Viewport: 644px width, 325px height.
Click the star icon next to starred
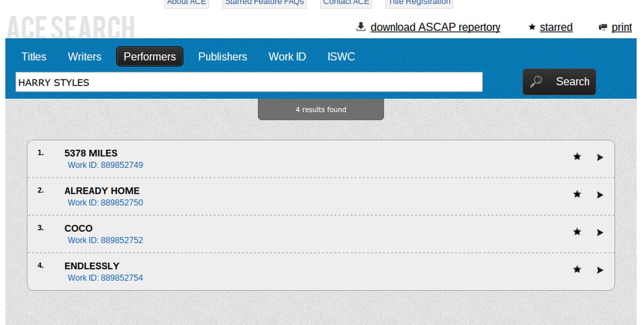click(x=532, y=27)
